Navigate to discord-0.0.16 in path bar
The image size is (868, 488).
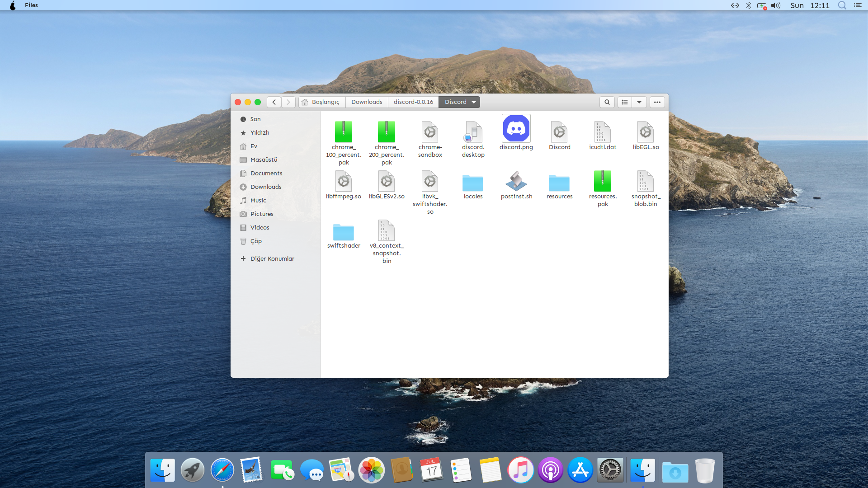[x=413, y=102]
